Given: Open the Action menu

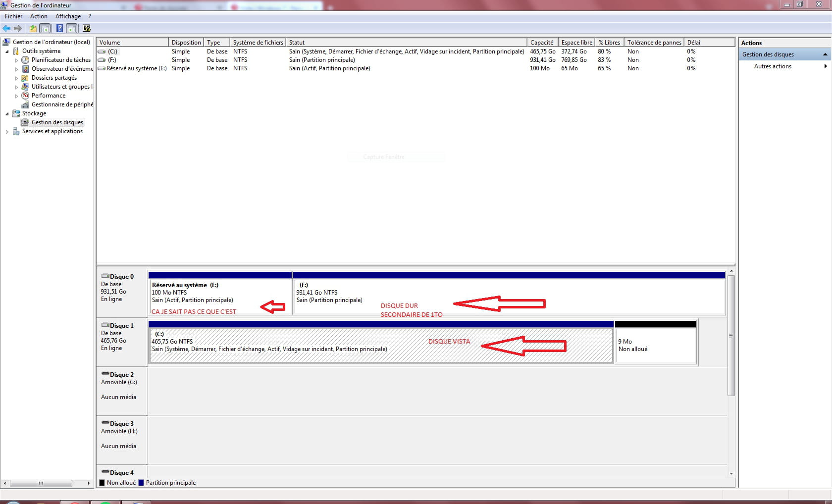Looking at the screenshot, I should pos(39,16).
